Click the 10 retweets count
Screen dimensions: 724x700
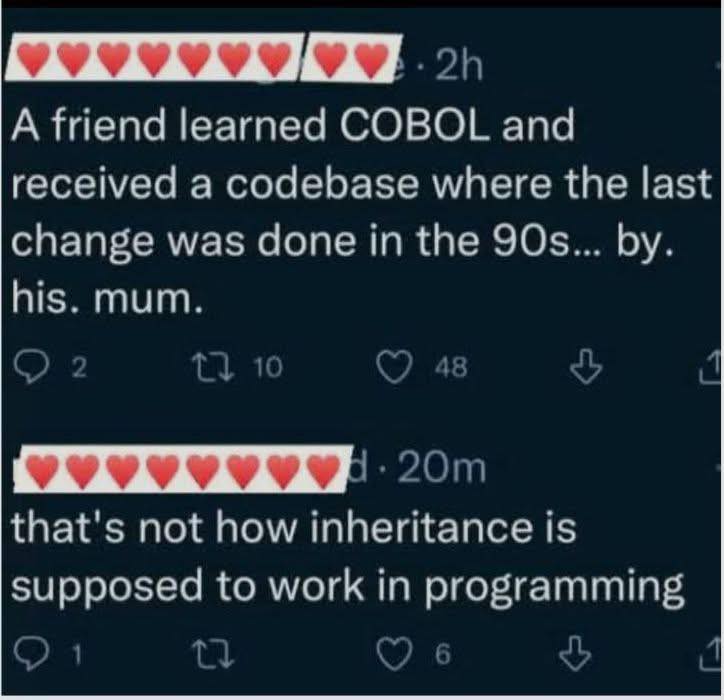[266, 369]
